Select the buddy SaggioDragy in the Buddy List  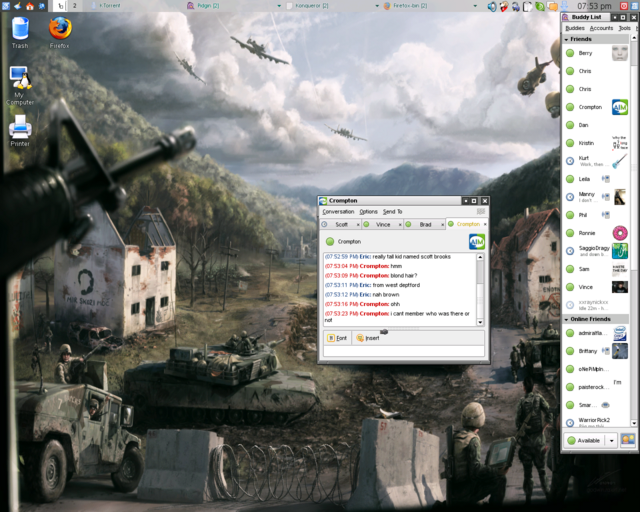(596, 251)
